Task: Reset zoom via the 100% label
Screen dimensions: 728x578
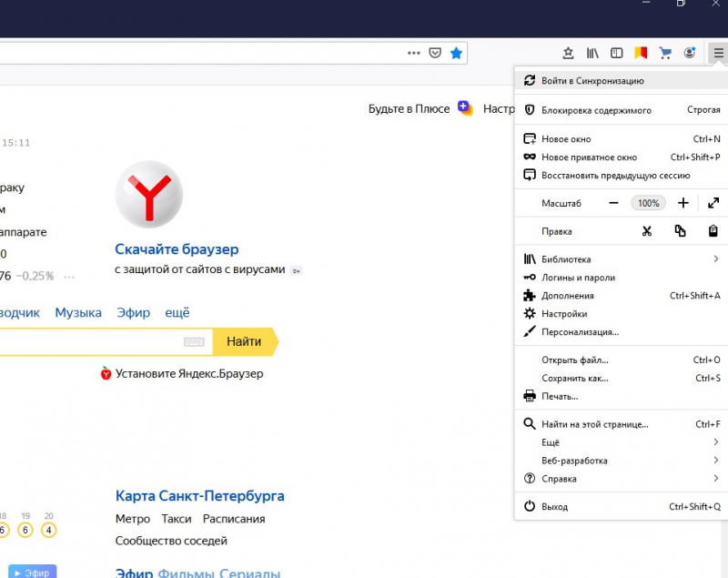Action: click(648, 203)
